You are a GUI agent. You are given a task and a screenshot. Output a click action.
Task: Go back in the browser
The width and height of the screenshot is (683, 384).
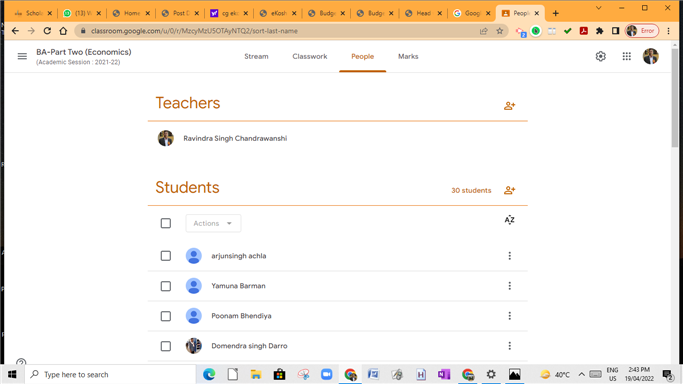(x=15, y=31)
